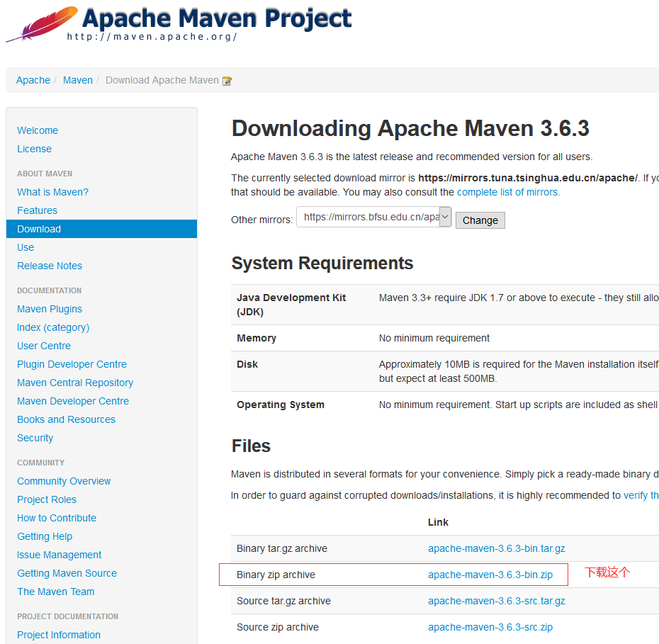Click the mirrors.tuna.tsinghua.edu.cn mirror URL text
This screenshot has height=644, width=659.
coord(528,178)
